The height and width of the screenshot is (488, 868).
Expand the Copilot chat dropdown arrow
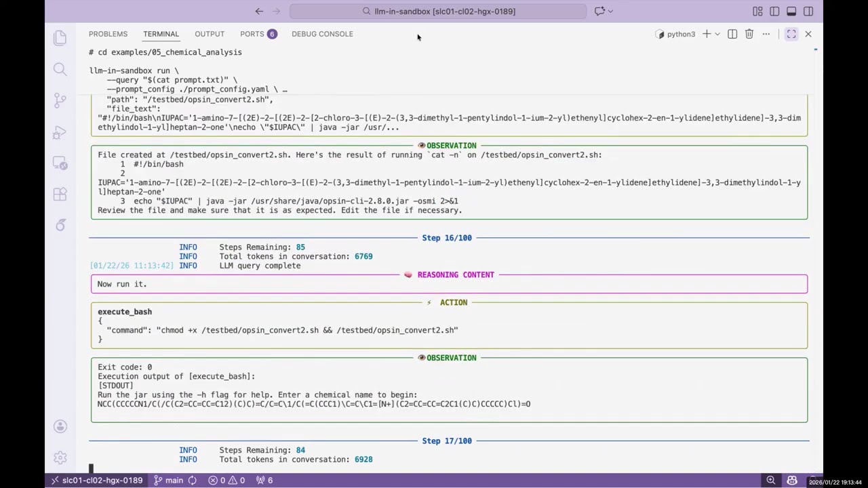610,11
